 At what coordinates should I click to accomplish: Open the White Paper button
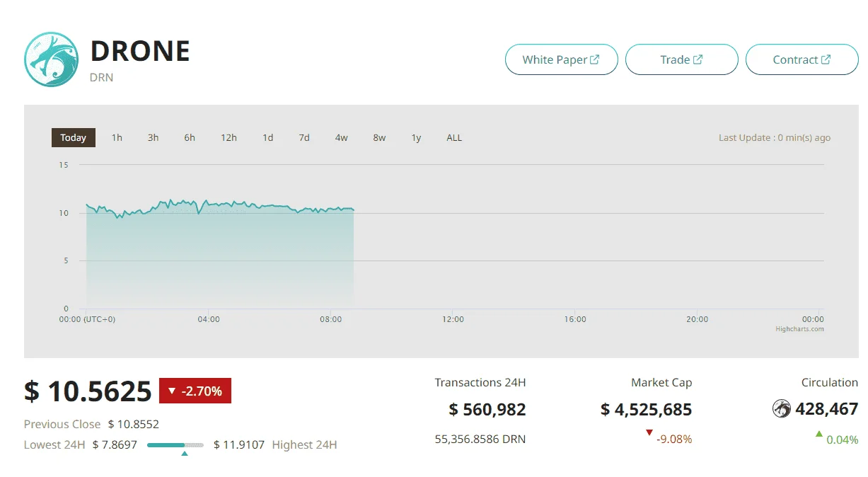click(x=562, y=59)
